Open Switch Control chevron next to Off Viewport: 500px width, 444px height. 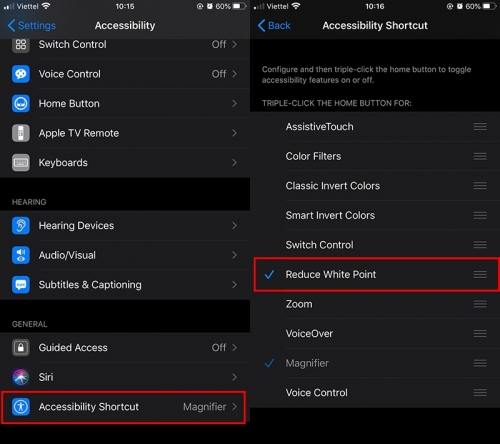tap(235, 44)
